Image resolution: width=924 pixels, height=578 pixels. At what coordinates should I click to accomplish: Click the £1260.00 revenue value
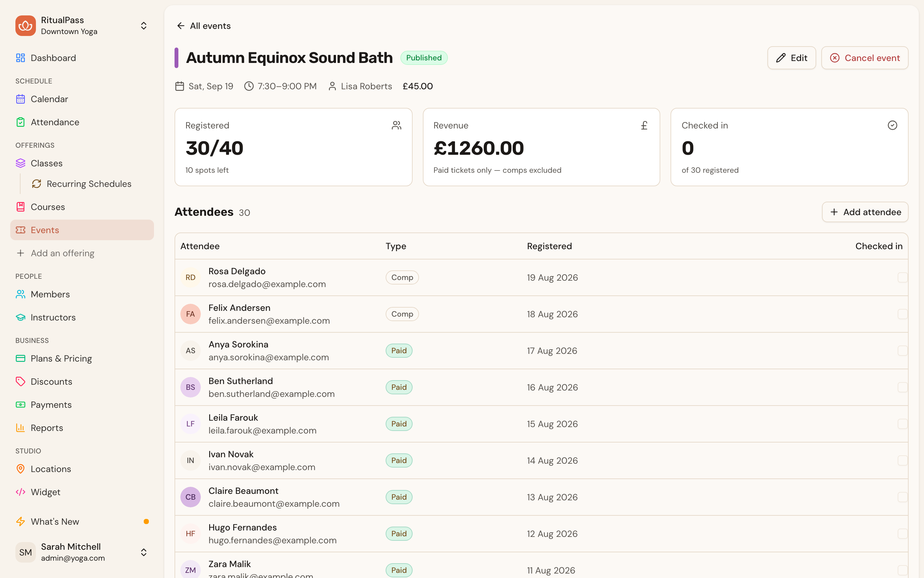pyautogui.click(x=479, y=148)
